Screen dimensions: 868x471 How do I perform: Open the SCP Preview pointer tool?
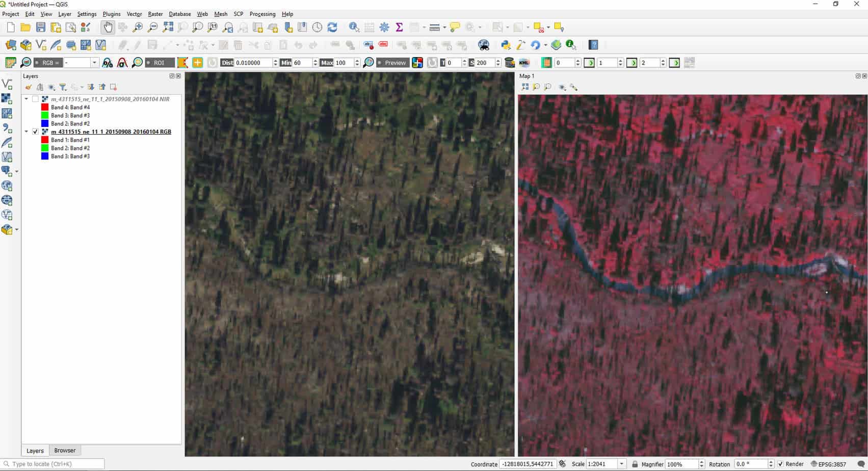click(x=368, y=62)
